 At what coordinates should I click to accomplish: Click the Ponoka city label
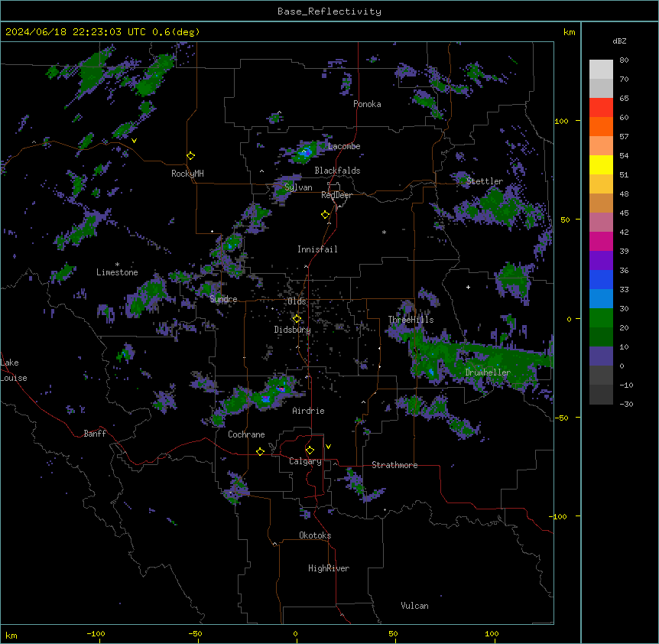(367, 104)
